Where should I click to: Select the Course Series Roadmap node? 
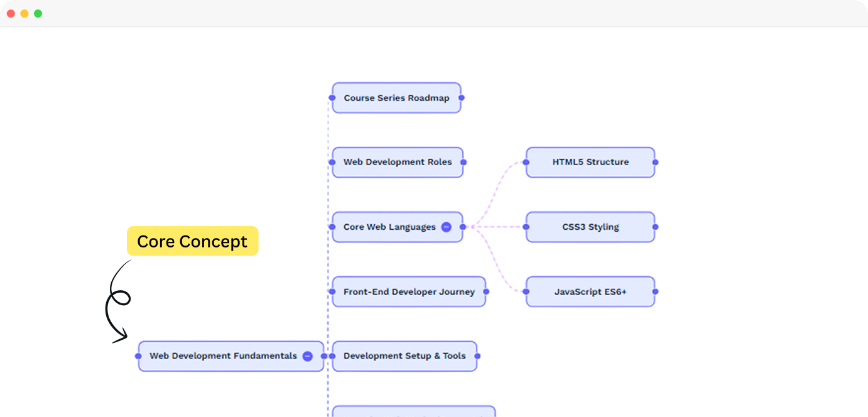(x=397, y=98)
